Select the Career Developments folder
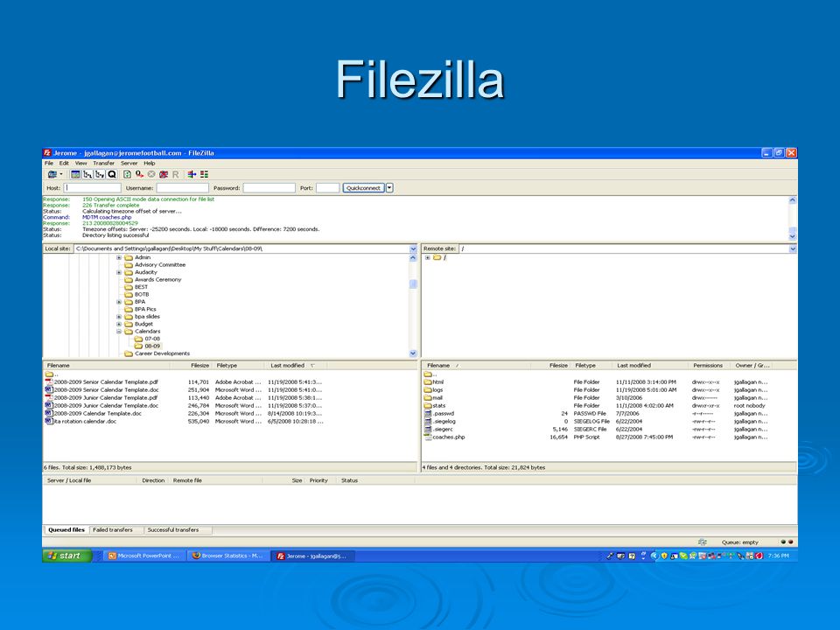840x630 pixels. point(157,353)
